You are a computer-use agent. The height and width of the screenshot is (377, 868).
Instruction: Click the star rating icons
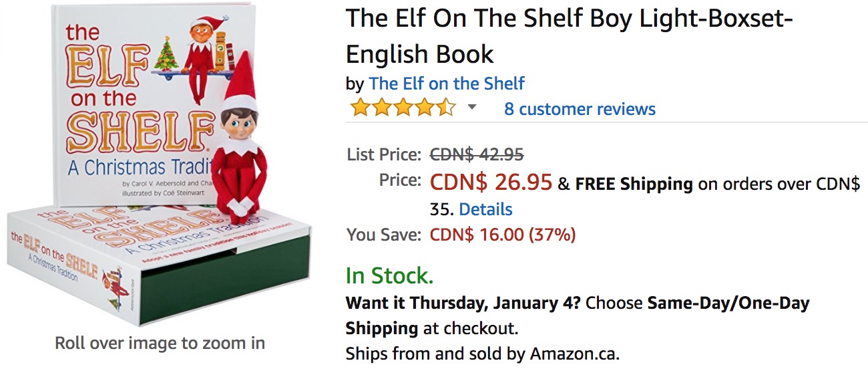[403, 108]
